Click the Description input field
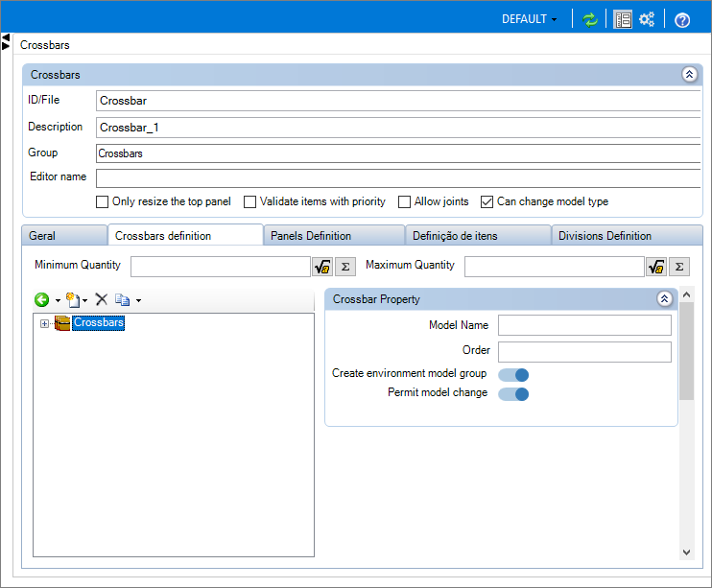The width and height of the screenshot is (712, 588). pyautogui.click(x=398, y=128)
